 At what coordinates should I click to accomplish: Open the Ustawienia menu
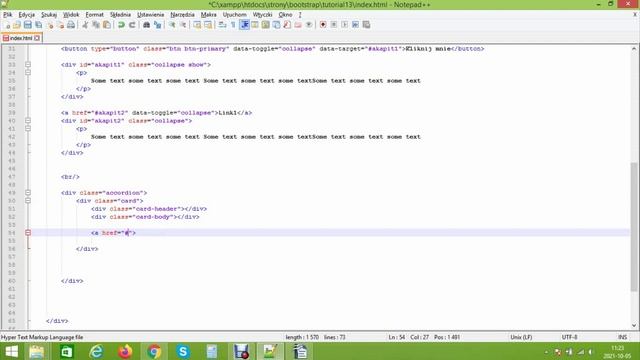[150, 15]
